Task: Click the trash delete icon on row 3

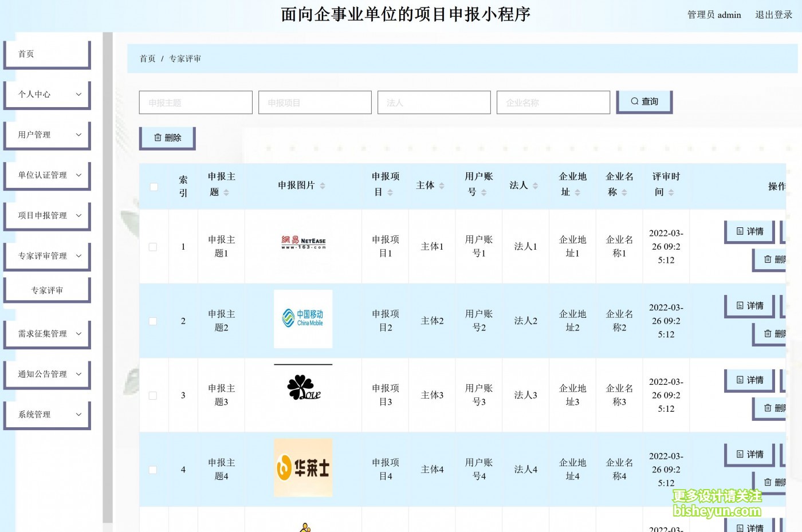Action: coord(769,408)
